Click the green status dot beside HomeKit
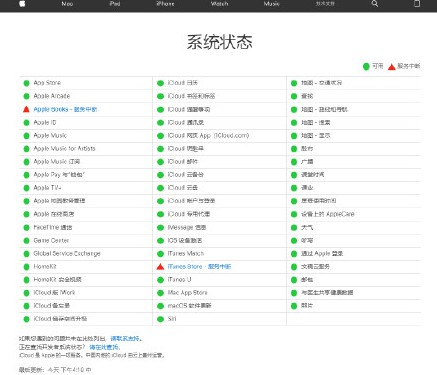The height and width of the screenshot is (375, 437). [x=26, y=267]
